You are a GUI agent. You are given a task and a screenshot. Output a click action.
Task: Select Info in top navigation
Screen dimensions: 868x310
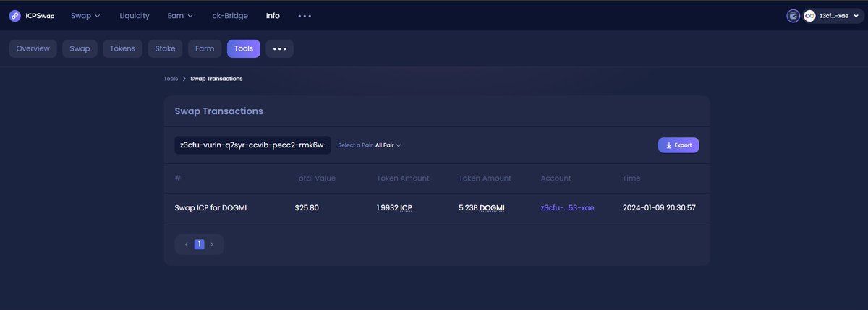(273, 15)
